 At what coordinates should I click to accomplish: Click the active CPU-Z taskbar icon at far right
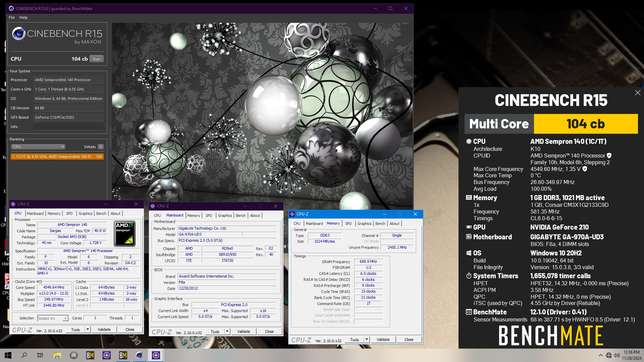[x=156, y=355]
